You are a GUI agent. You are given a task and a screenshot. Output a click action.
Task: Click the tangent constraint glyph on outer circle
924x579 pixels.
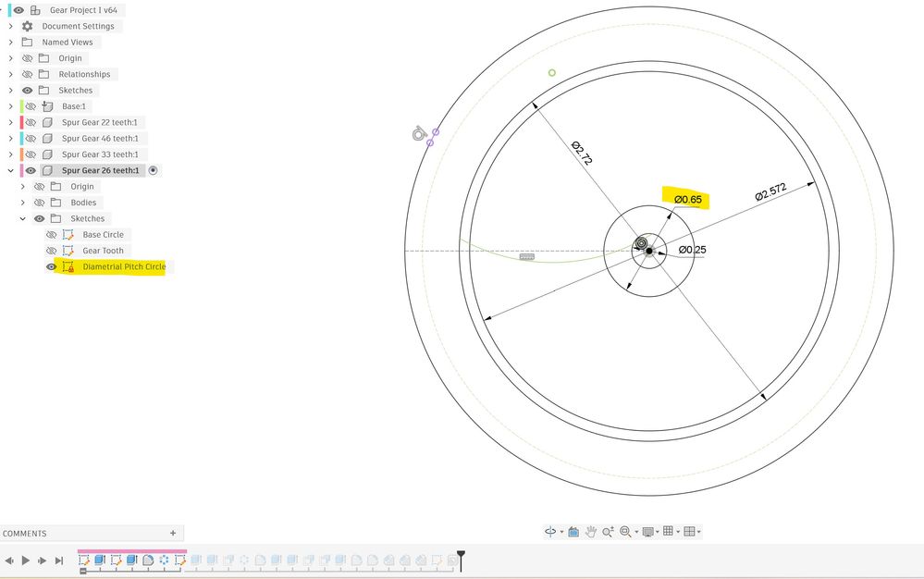click(419, 134)
